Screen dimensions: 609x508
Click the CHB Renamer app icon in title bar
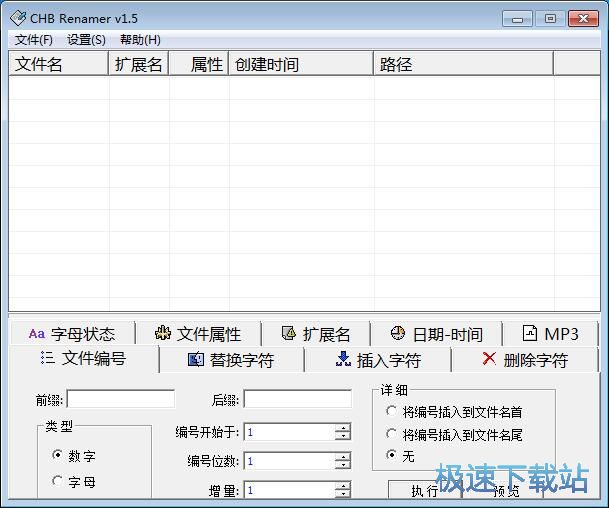click(x=17, y=18)
